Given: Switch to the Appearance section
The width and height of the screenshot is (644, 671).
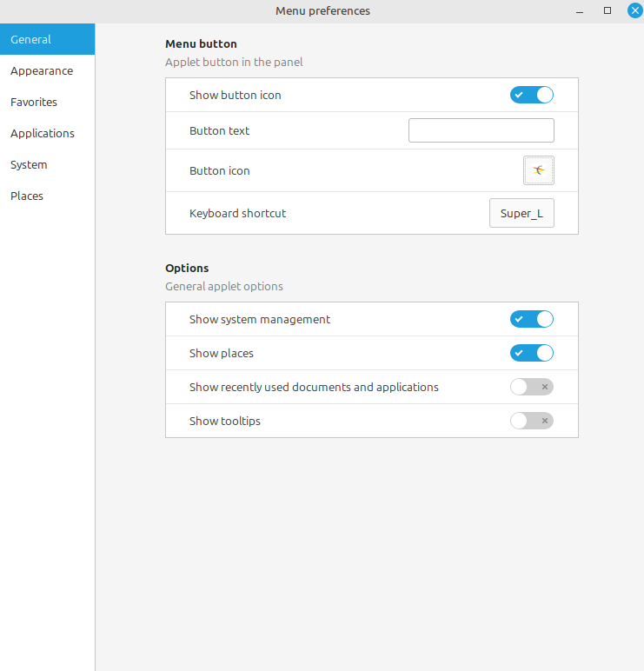Looking at the screenshot, I should coord(42,70).
